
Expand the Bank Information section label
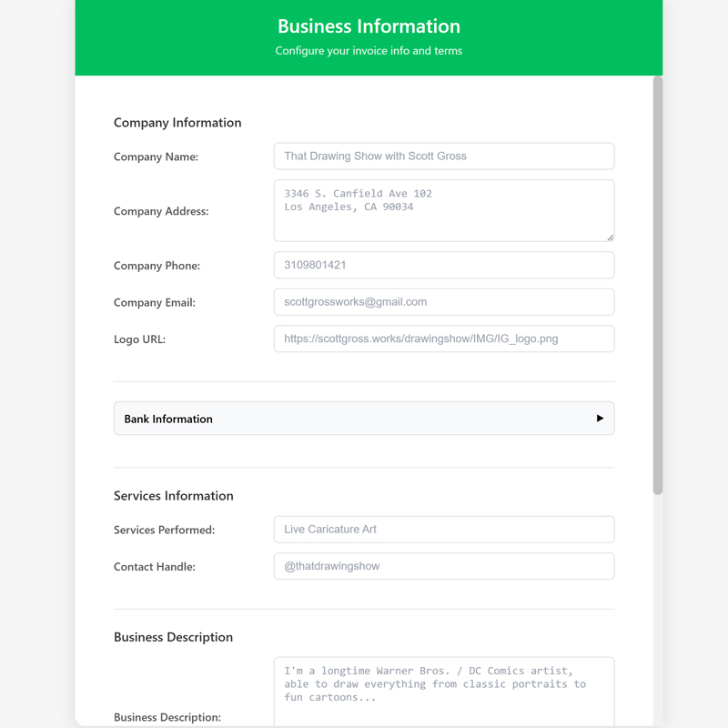[x=168, y=419]
